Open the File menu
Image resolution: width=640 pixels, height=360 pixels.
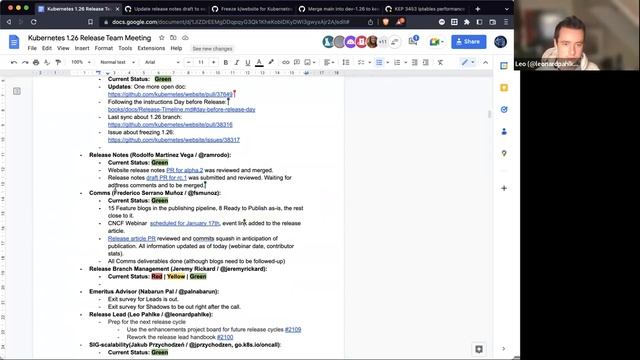32,48
